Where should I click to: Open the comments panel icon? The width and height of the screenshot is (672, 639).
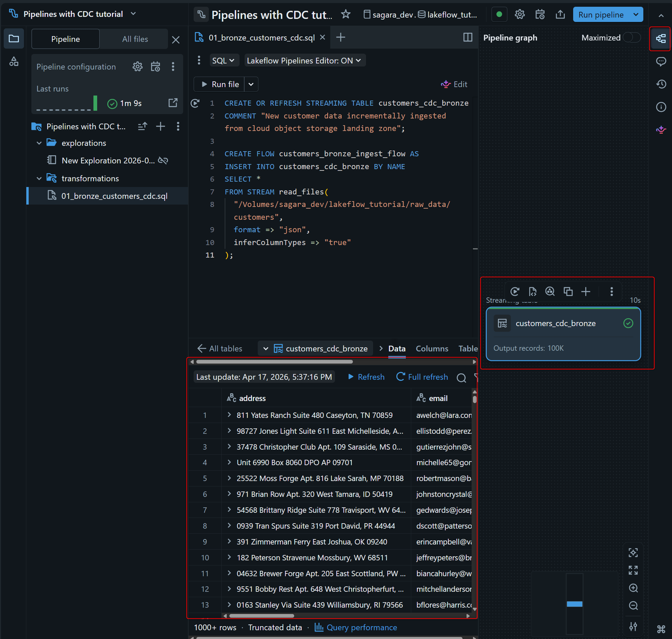[x=661, y=62]
